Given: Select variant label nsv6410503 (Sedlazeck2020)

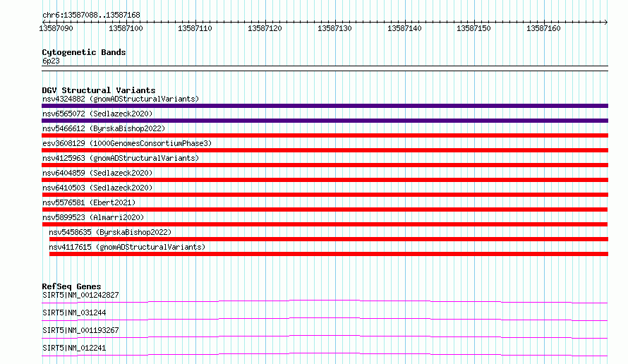Looking at the screenshot, I should pos(97,188).
